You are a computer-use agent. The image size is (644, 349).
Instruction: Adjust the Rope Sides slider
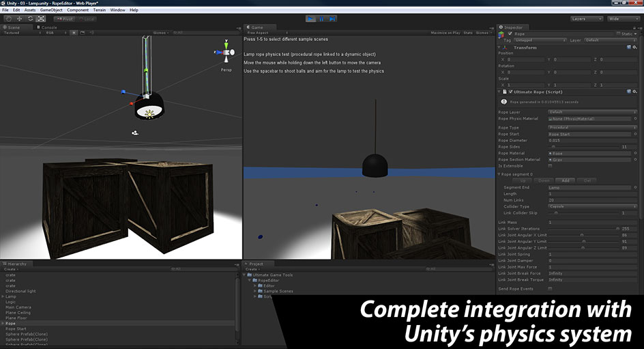point(584,147)
